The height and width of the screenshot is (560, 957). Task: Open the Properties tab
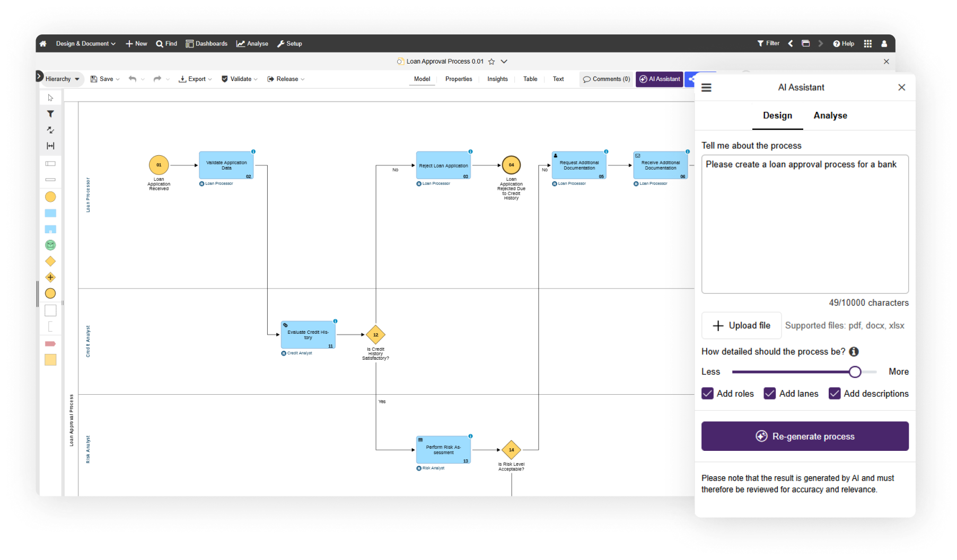click(459, 79)
